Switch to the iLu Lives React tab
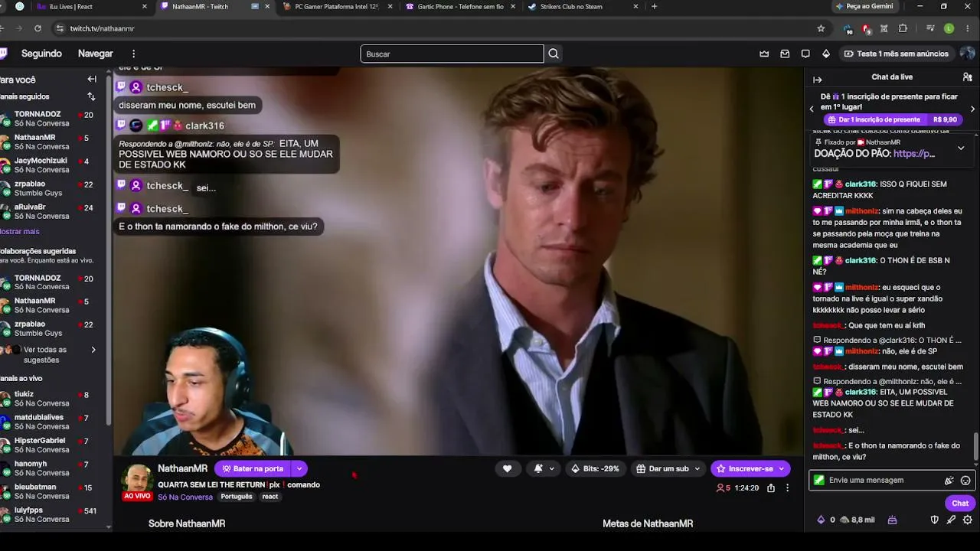This screenshot has height=551, width=980. tap(90, 6)
